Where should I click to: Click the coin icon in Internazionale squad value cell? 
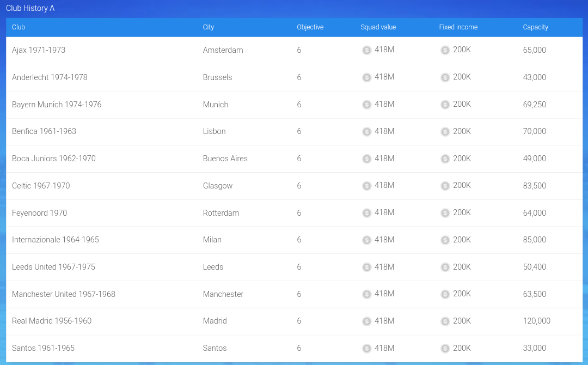[367, 240]
